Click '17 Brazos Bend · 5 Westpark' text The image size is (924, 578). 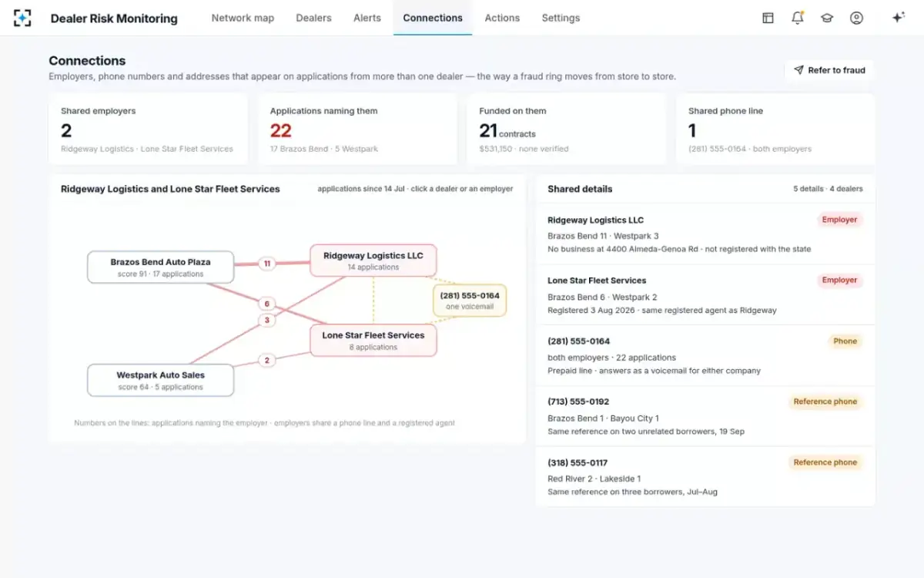pos(324,149)
